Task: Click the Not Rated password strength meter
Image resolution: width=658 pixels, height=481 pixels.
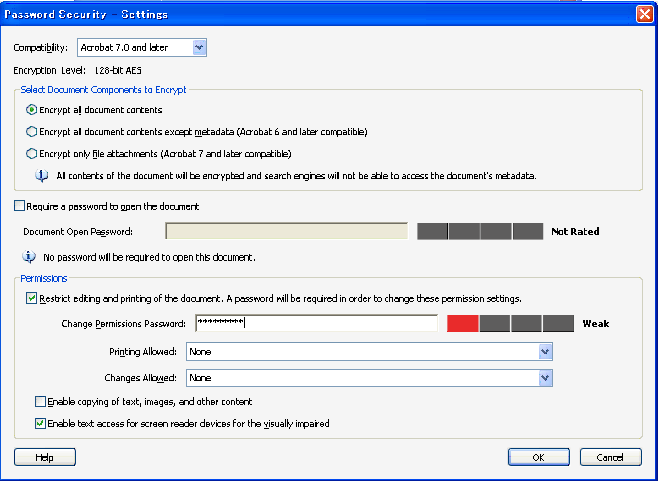Action: click(x=480, y=231)
